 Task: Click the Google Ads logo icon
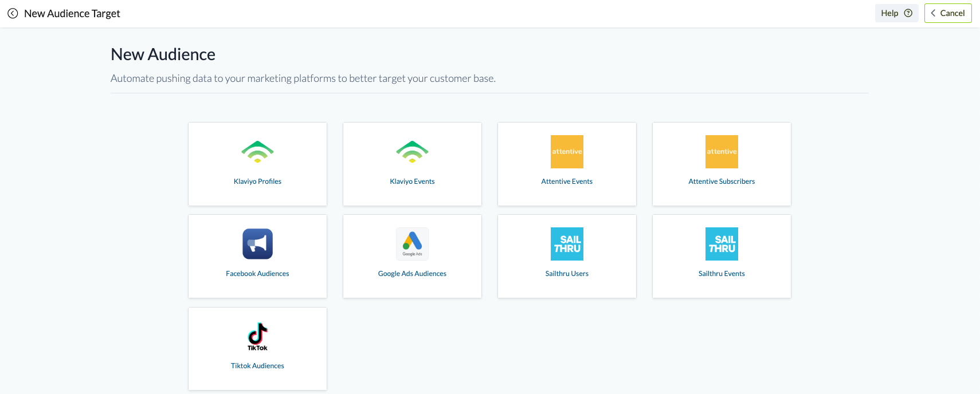pos(412,244)
